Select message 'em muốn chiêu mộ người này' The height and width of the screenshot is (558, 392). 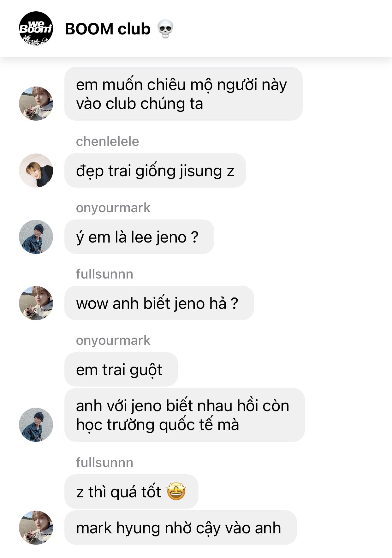(183, 94)
